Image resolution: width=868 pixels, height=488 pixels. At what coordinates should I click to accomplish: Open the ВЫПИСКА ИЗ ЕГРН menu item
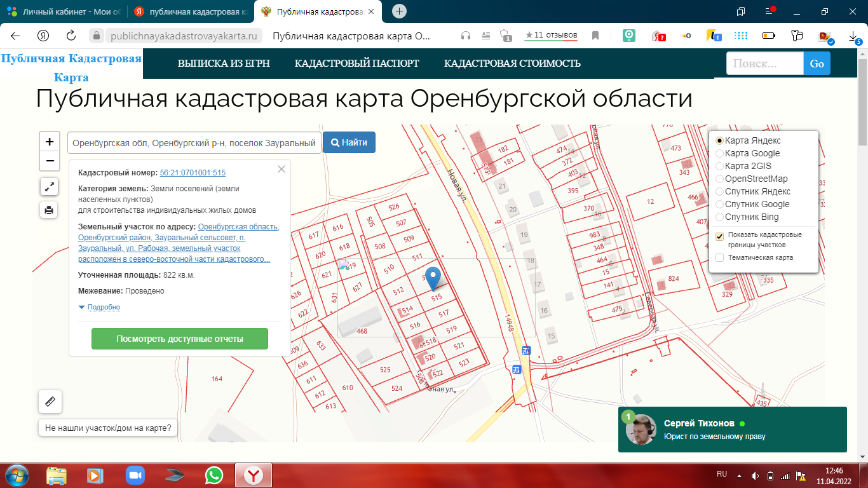coord(224,64)
